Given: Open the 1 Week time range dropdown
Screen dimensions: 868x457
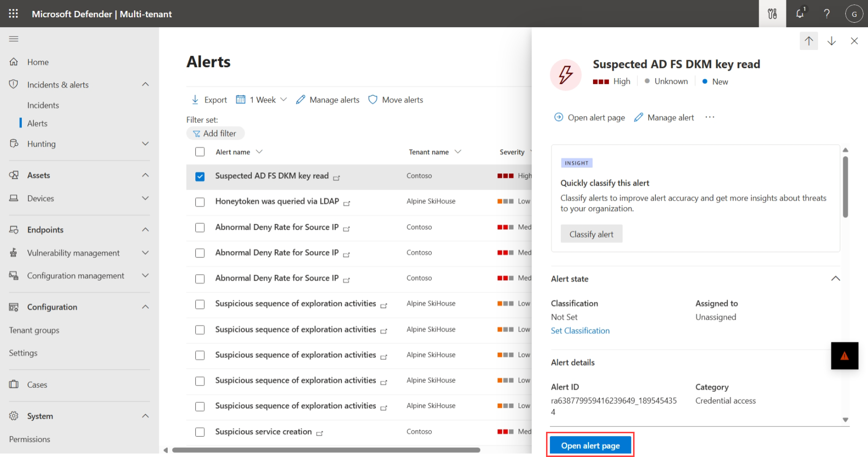Looking at the screenshot, I should [262, 100].
